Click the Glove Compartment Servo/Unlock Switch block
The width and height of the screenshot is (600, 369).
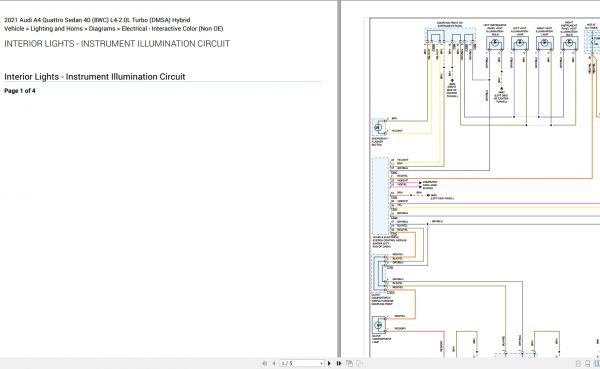[379, 273]
